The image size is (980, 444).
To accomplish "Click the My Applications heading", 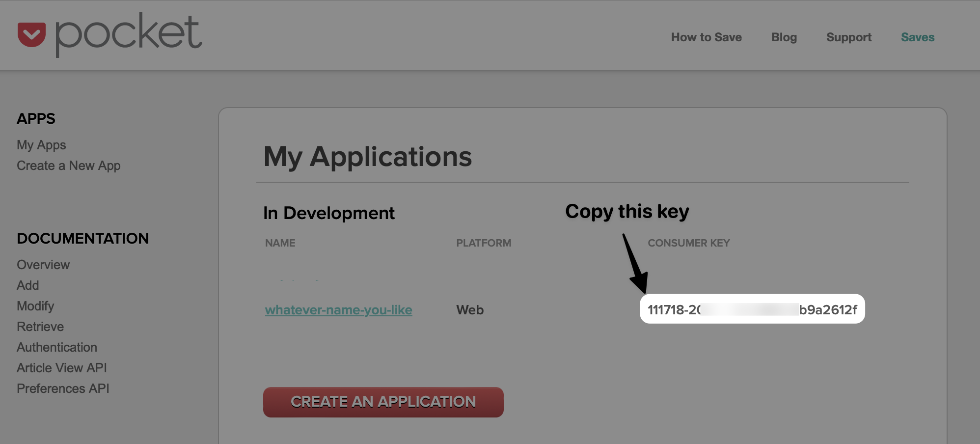I will (367, 157).
